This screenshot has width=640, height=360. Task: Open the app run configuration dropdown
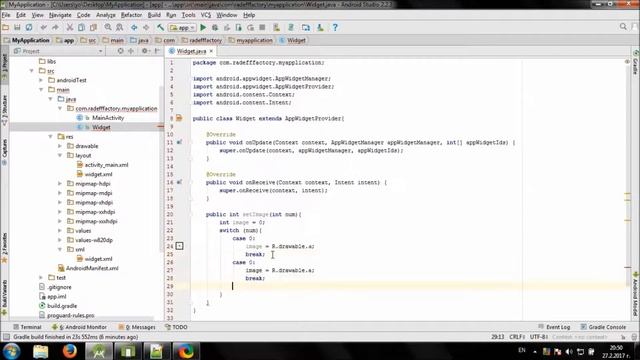coord(182,27)
